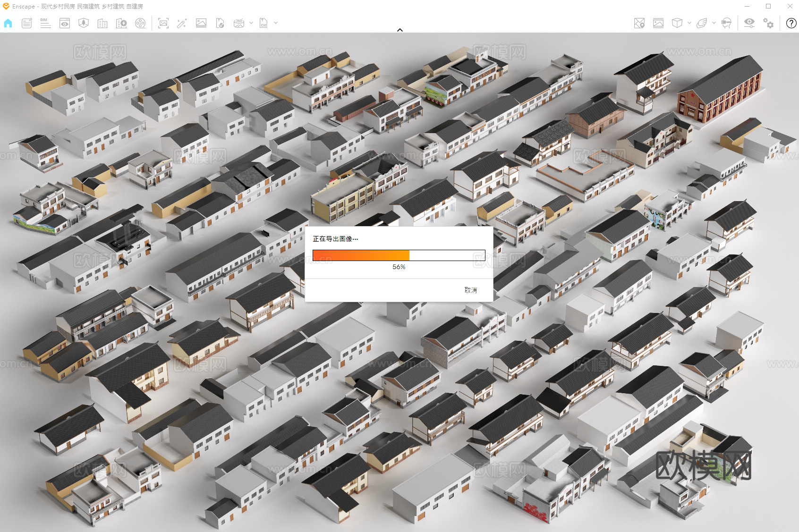Click the export document upload icon

[220, 23]
